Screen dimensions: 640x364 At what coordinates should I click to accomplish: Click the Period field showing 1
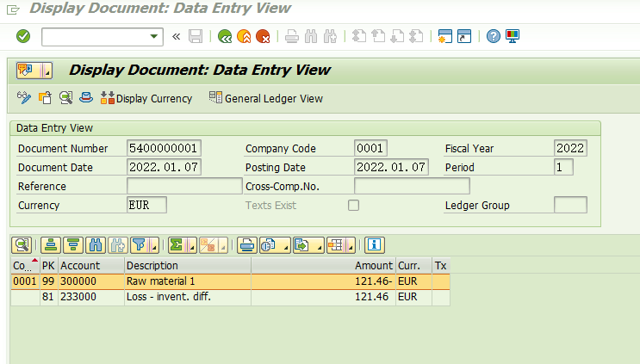563,167
